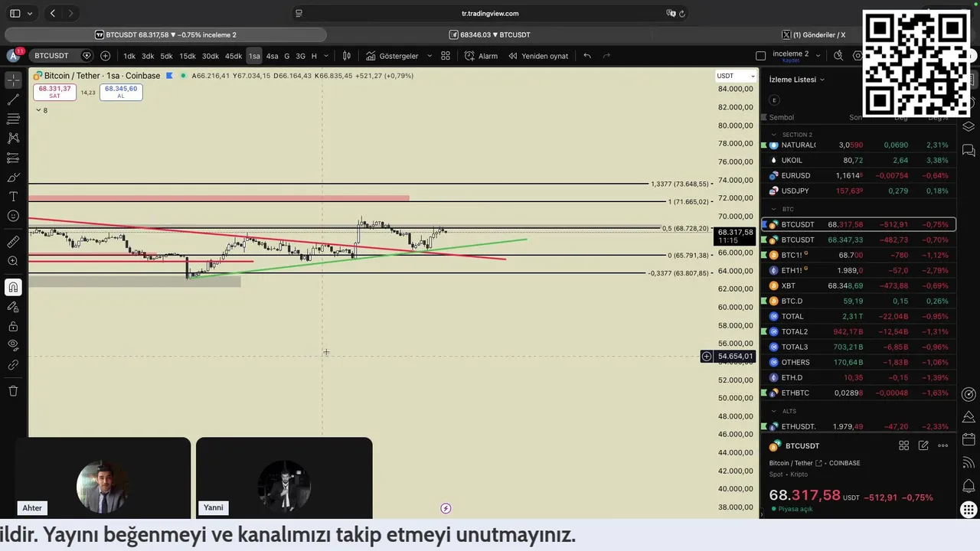Toggle lock all drawings

(13, 327)
